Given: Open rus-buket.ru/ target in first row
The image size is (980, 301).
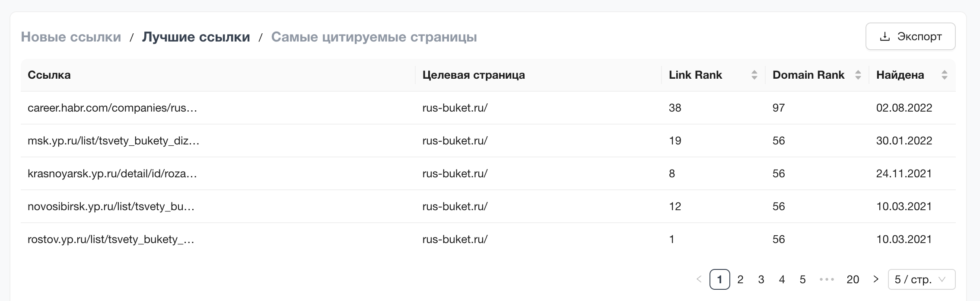Looking at the screenshot, I should pos(455,108).
